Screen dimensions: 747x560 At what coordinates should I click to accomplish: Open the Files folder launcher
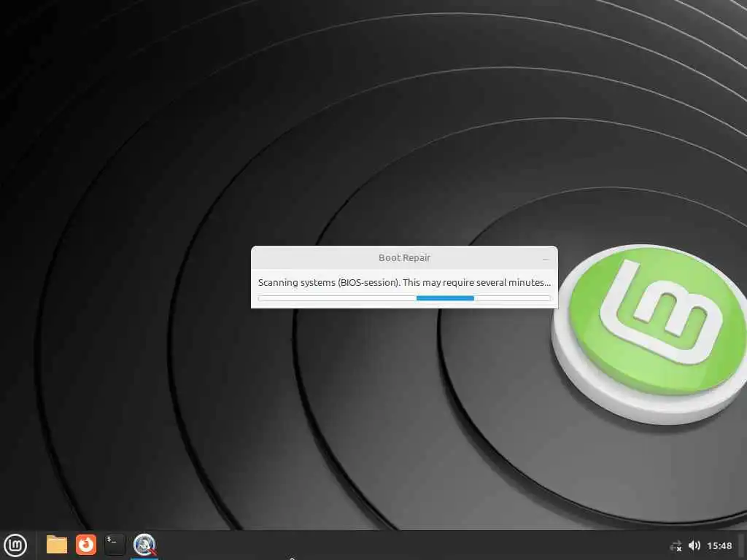coord(57,545)
